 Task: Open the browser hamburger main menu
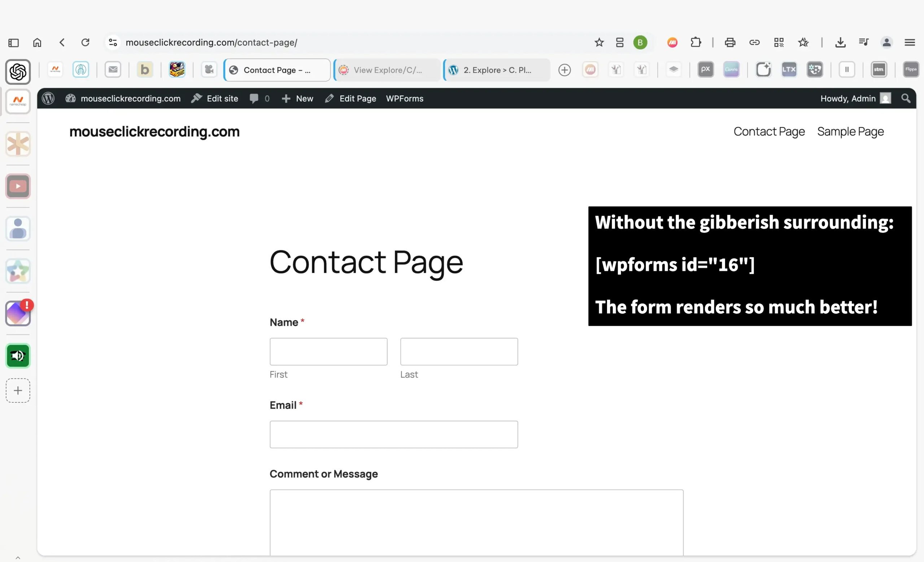909,42
